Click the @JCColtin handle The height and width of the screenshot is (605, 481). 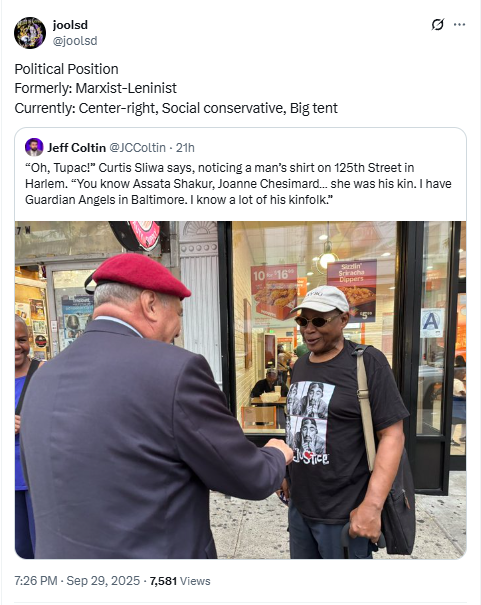coord(137,147)
